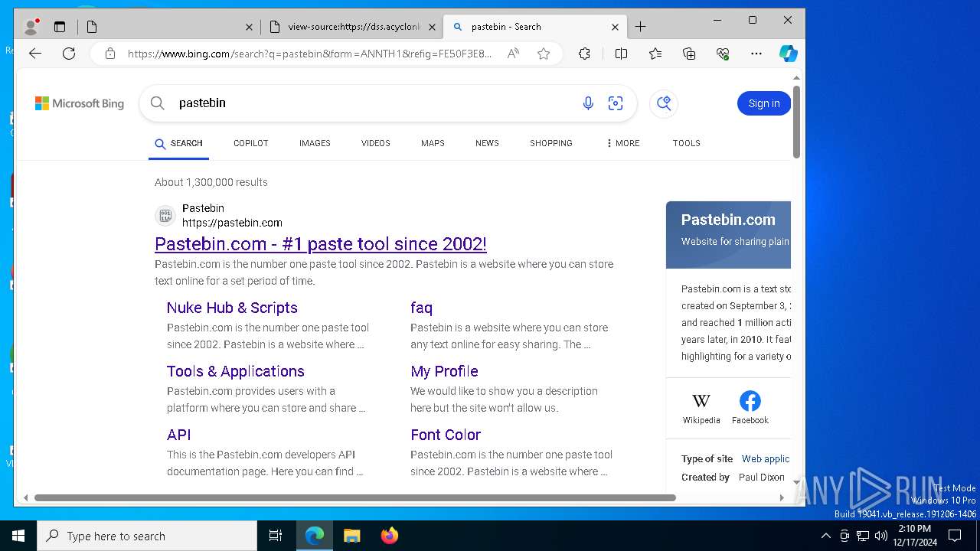Open Task View on taskbar
Viewport: 980px width, 551px height.
[x=276, y=536]
